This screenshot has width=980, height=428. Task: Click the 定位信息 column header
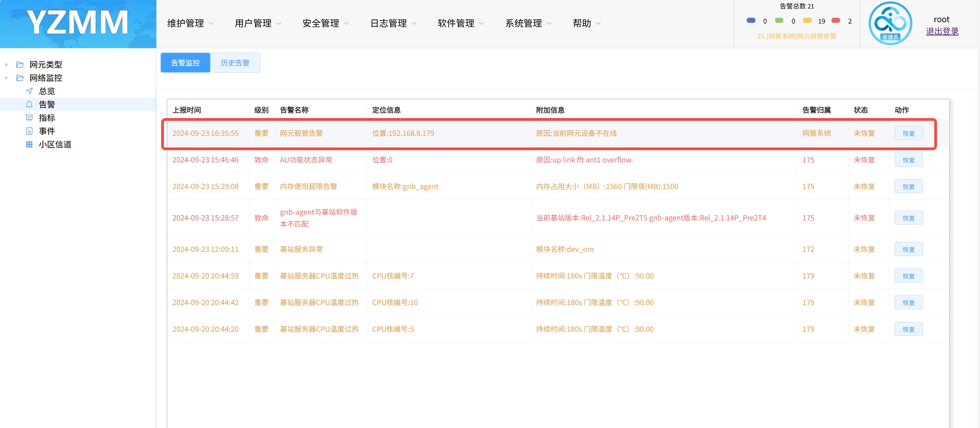click(386, 110)
